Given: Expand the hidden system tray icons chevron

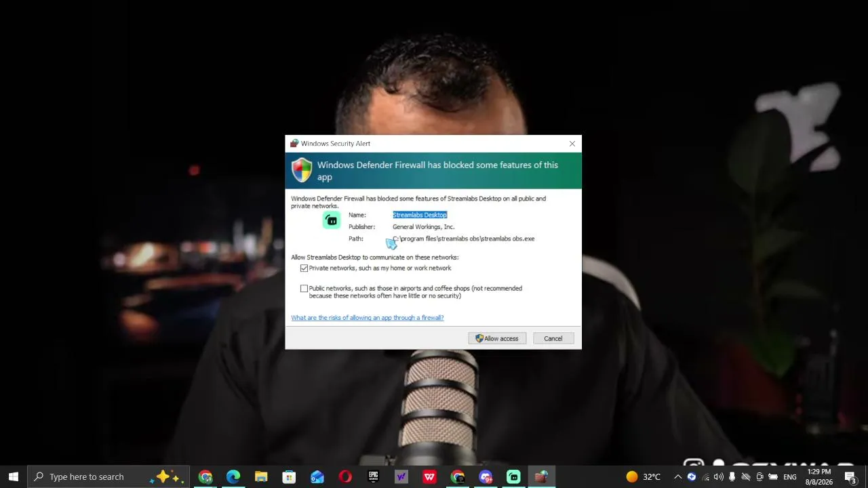Looking at the screenshot, I should [677, 476].
